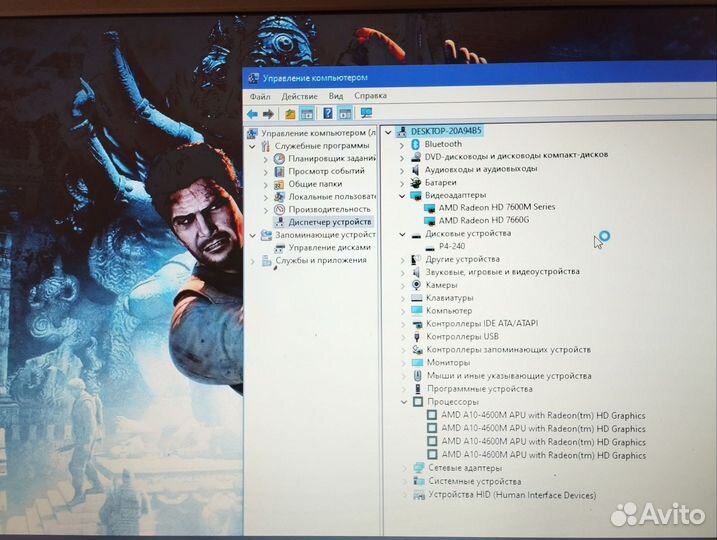717x540 pixels.
Task: Click the Up one level folder icon
Action: 289,114
